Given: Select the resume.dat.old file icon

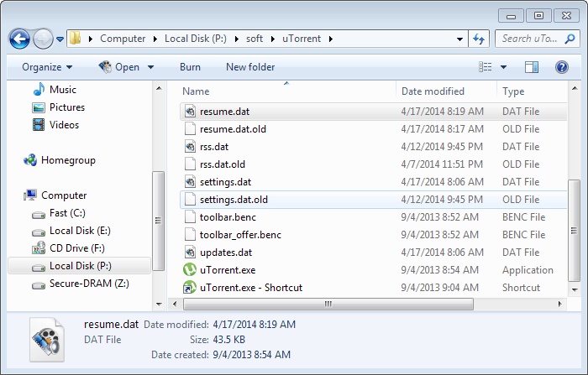Looking at the screenshot, I should pyautogui.click(x=190, y=129).
